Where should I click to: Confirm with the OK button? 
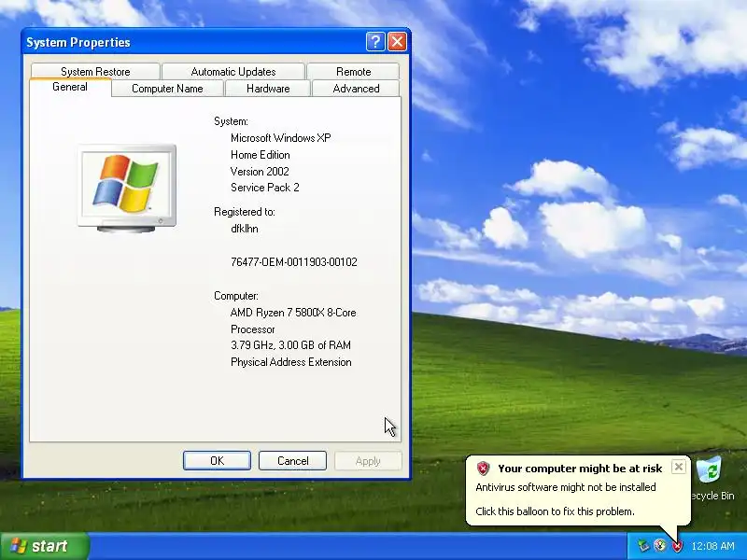(x=217, y=460)
